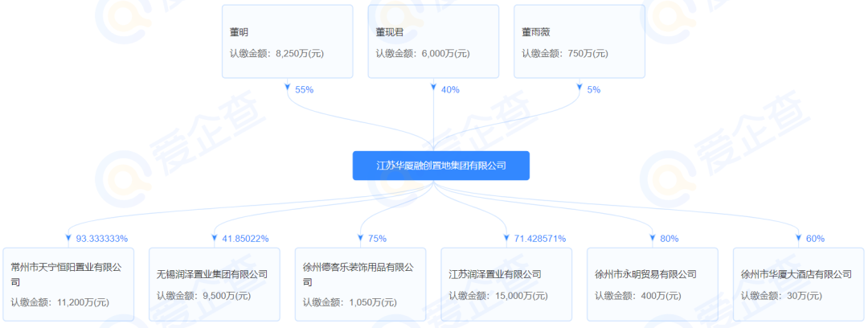Click 认缴金额 15,000万(元) value

click(499, 296)
